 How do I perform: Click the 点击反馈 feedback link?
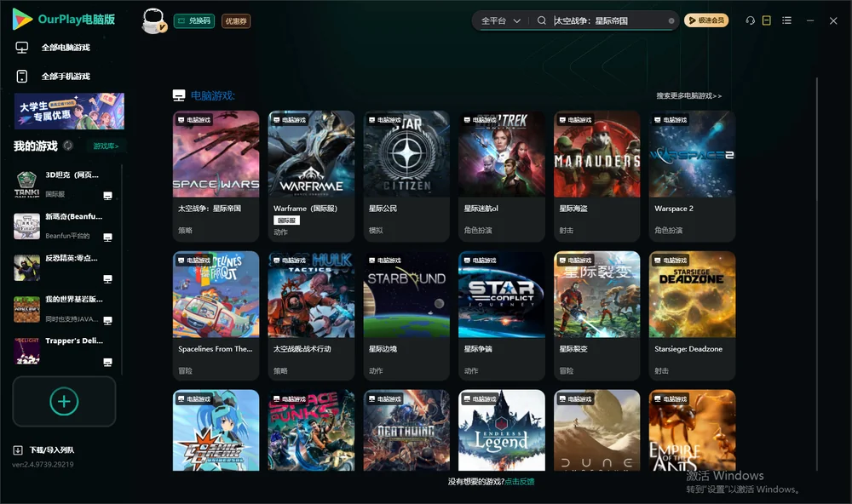click(x=520, y=481)
